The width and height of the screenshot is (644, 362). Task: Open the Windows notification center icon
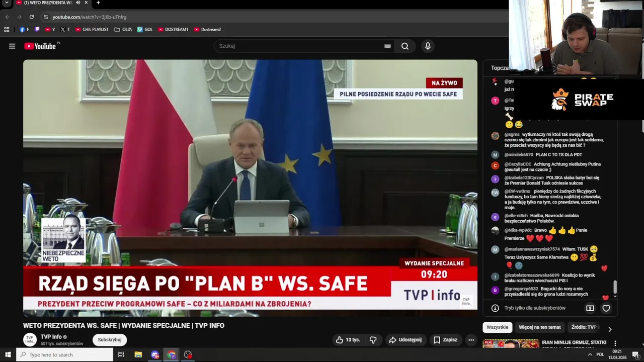coord(635,355)
